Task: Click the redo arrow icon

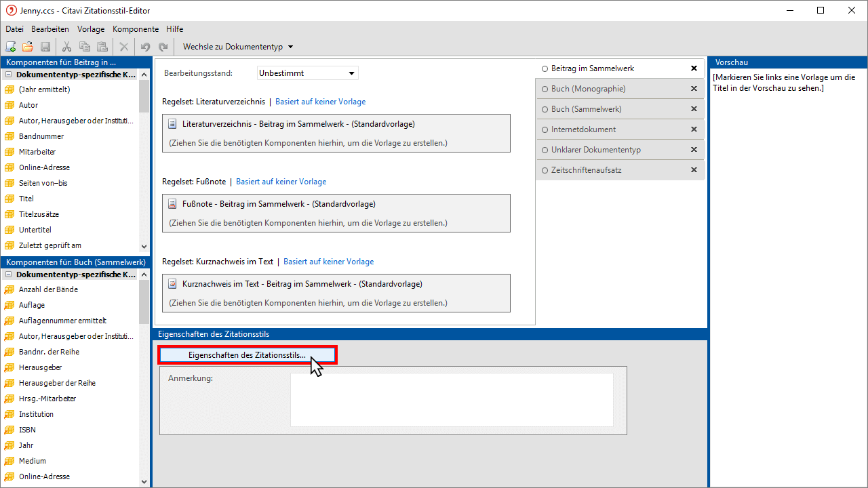Action: pos(163,47)
